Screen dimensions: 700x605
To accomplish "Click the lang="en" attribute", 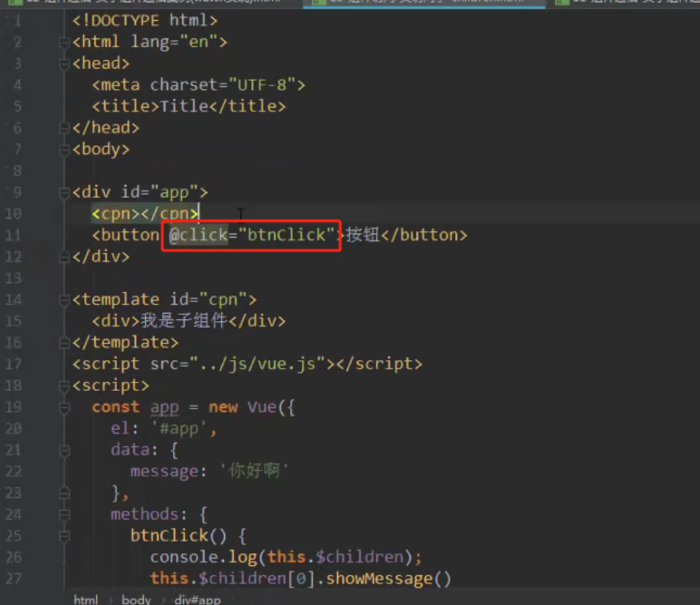I will (x=174, y=42).
